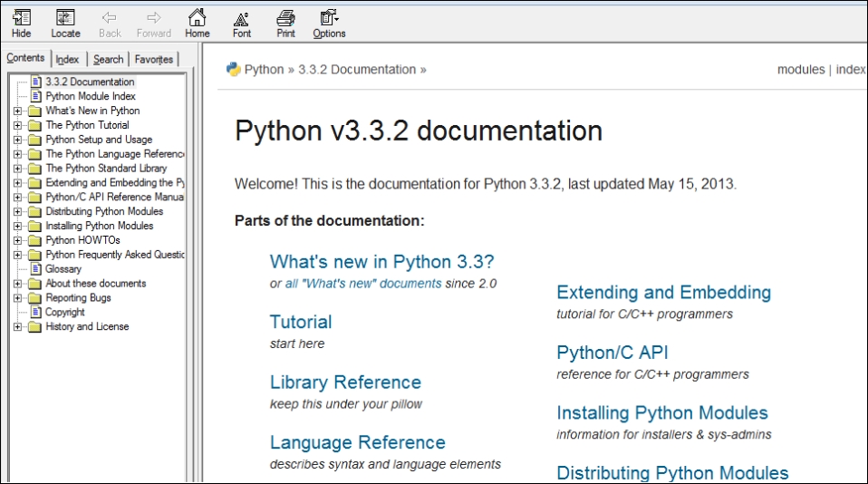
Task: Click folder icon for Python Language Reference
Action: click(34, 154)
